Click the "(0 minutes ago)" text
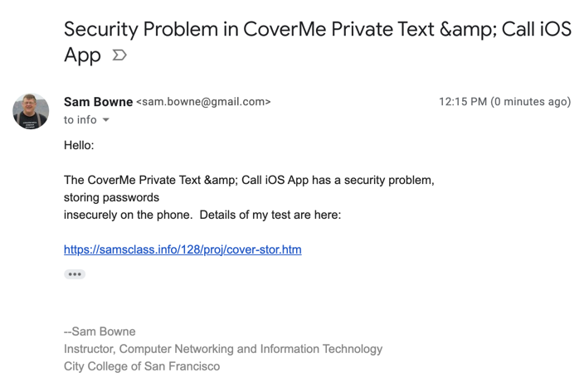Screen dimensions: 584x392 (531, 102)
